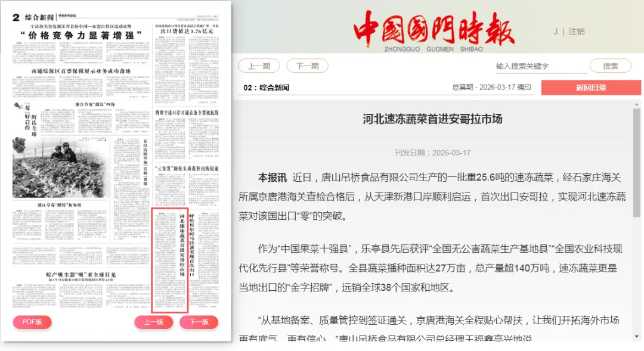Go to next page with 下一版
This screenshot has height=351, width=644.
(199, 322)
